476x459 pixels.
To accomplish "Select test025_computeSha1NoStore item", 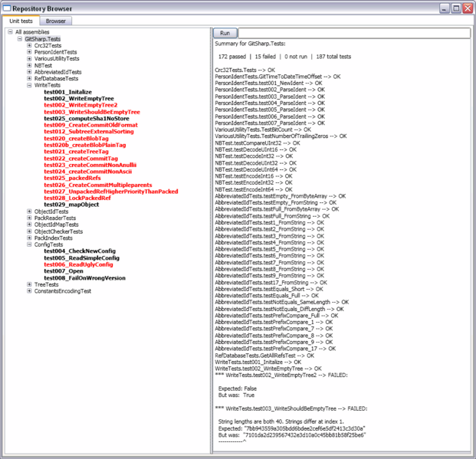I will pos(87,119).
